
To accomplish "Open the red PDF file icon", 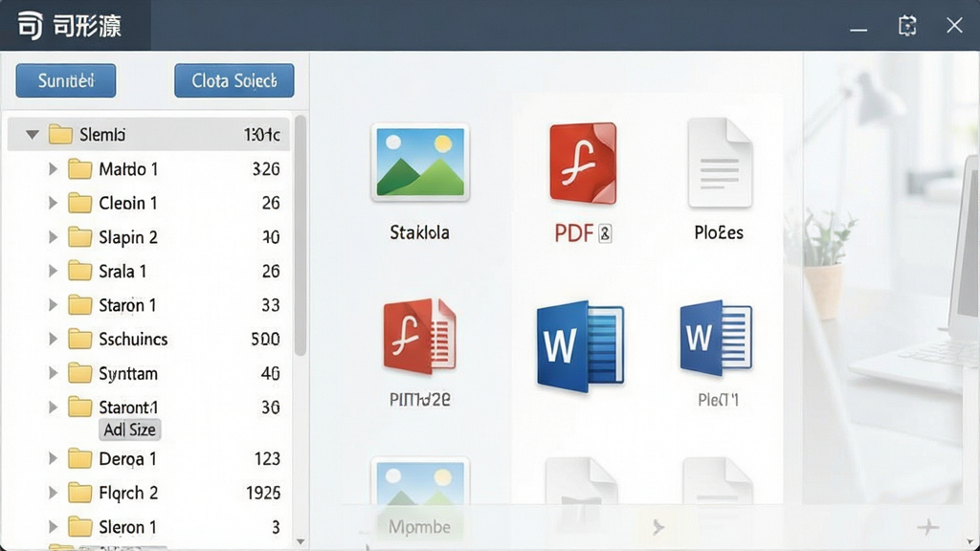I will click(x=583, y=163).
